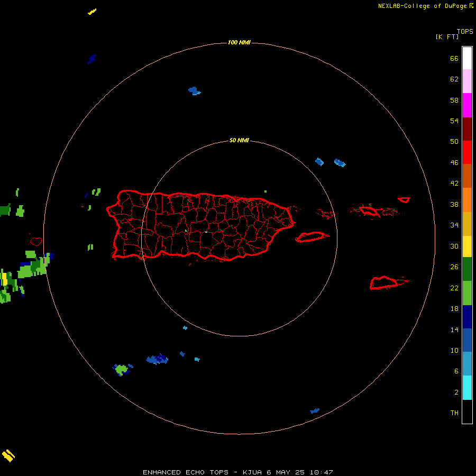The width and height of the screenshot is (476, 476).
Task: Click the "38" legend value label
Action: [x=454, y=204]
